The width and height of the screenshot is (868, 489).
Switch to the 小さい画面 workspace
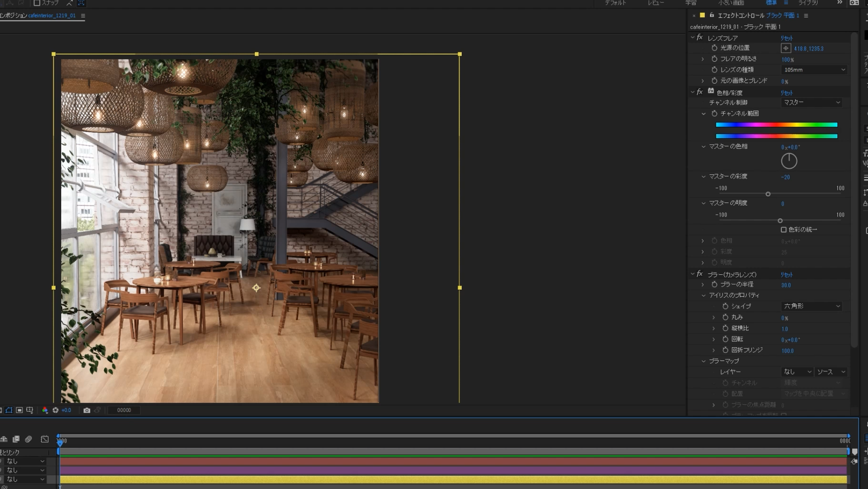tap(731, 3)
